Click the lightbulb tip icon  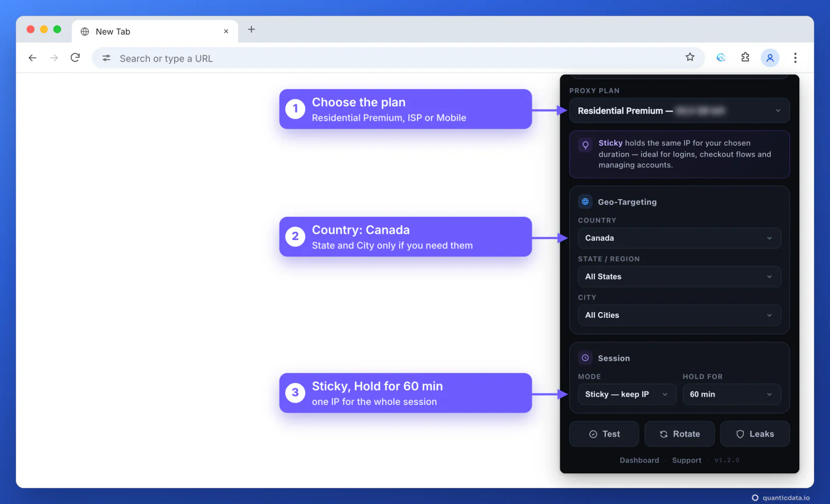(585, 145)
